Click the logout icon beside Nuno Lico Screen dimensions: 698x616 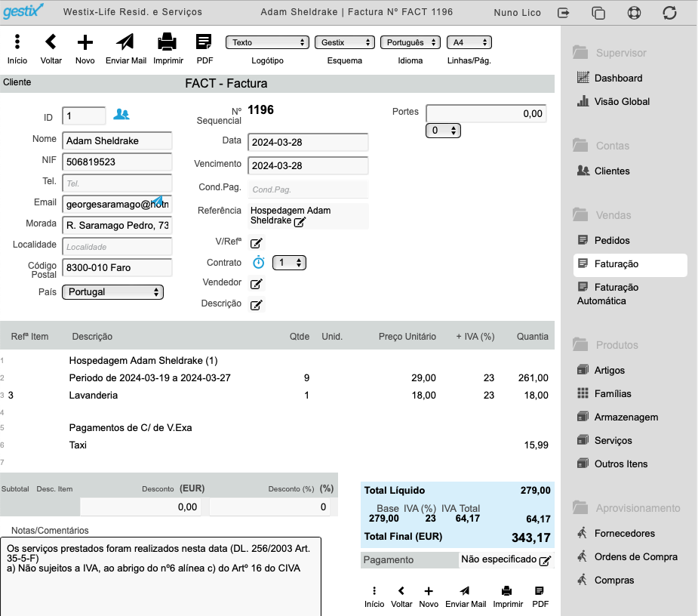[x=564, y=13]
